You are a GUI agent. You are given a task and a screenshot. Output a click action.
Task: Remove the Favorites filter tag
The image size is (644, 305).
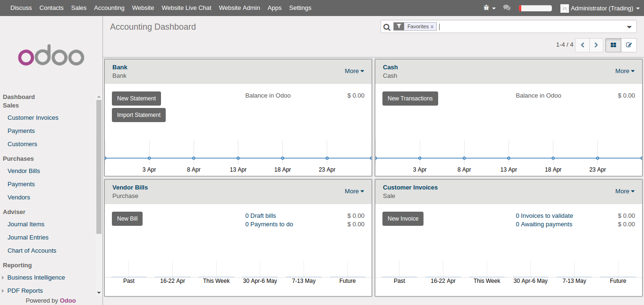tap(432, 27)
